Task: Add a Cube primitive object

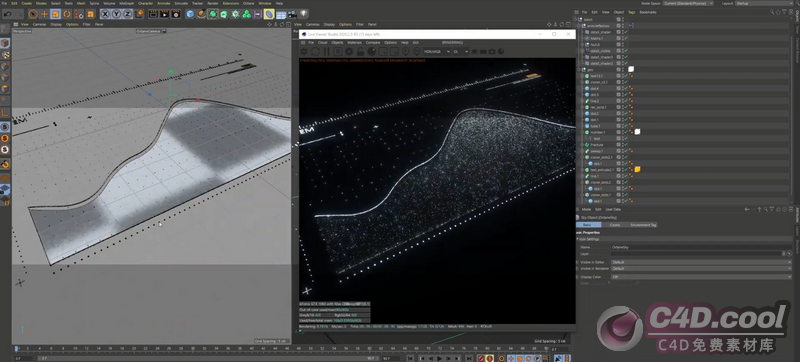Action: (x=190, y=14)
